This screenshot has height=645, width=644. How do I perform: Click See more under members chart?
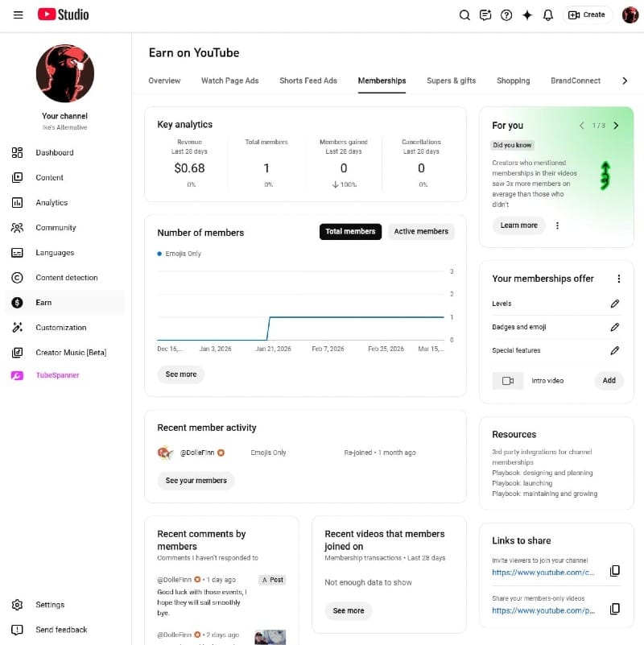(181, 374)
